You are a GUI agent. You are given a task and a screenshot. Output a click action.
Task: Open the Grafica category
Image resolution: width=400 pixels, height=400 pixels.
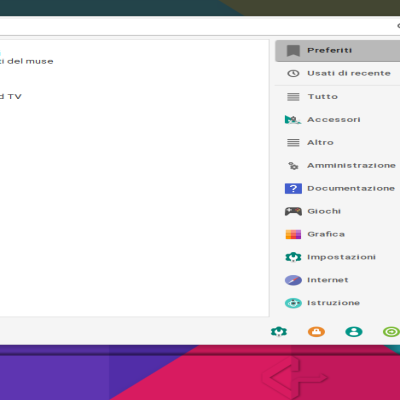[x=337, y=234]
